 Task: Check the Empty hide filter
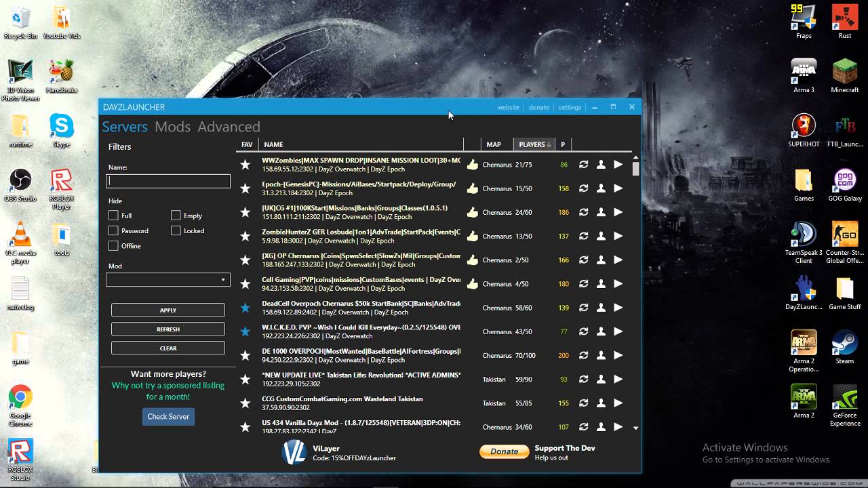176,216
